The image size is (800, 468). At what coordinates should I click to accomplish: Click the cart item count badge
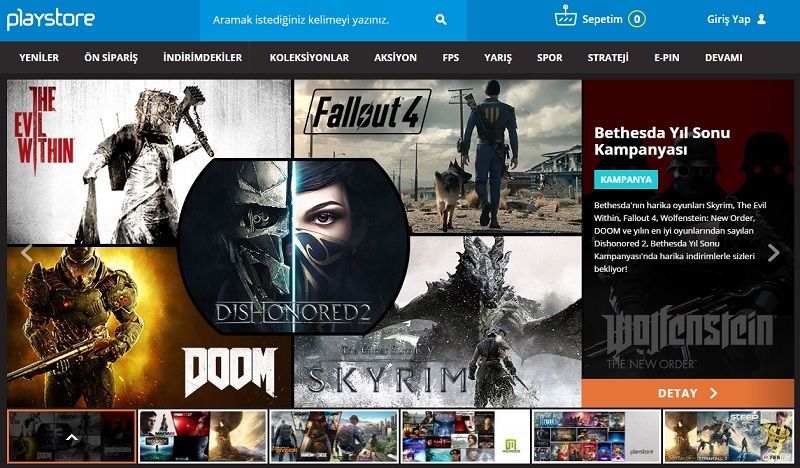(637, 19)
